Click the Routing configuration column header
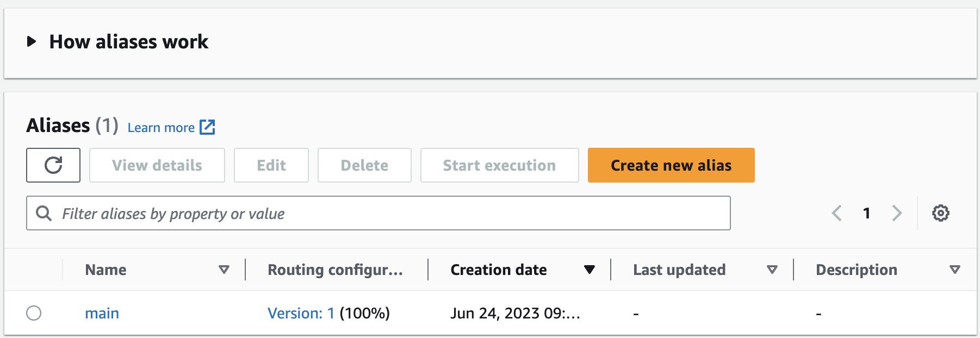This screenshot has width=980, height=338. [x=335, y=270]
